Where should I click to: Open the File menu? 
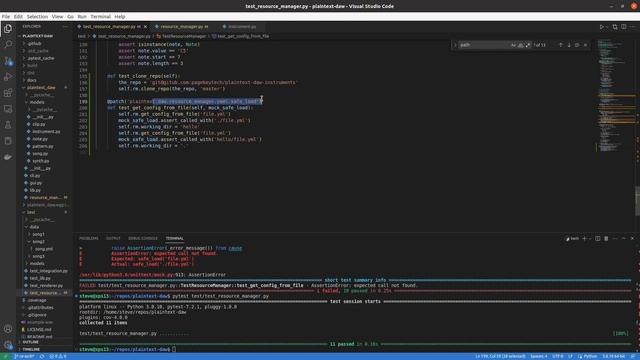(6, 17)
